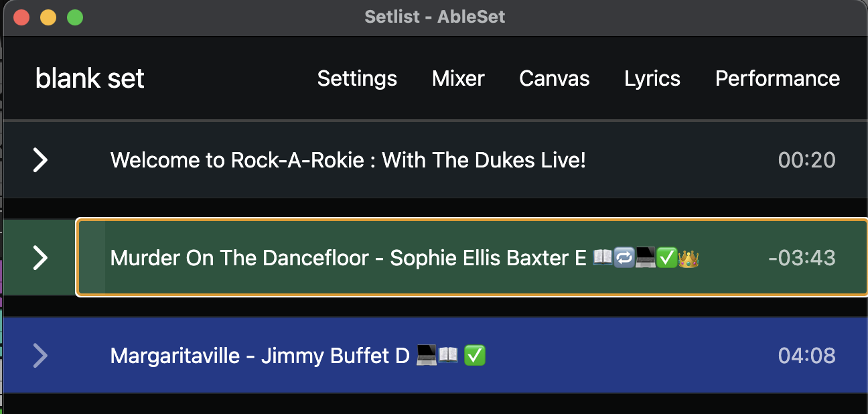
Task: Select the Welcome to Rock-A-Rokie song title
Action: point(348,160)
